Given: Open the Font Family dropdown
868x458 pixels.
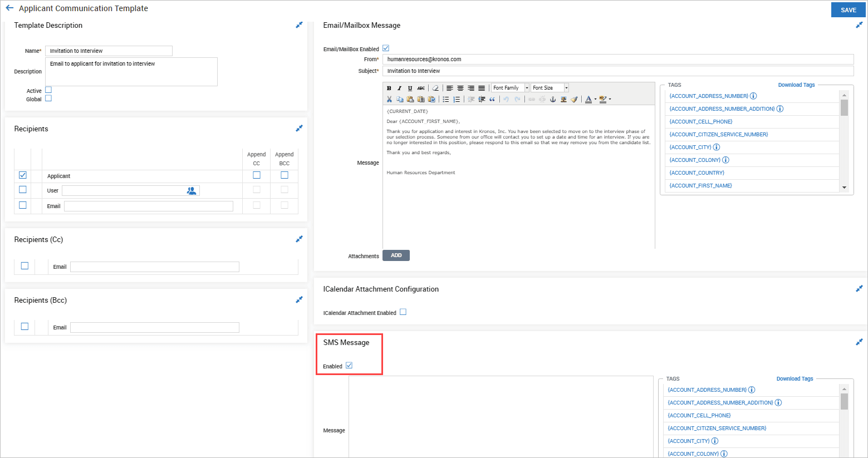Looking at the screenshot, I should coord(510,88).
